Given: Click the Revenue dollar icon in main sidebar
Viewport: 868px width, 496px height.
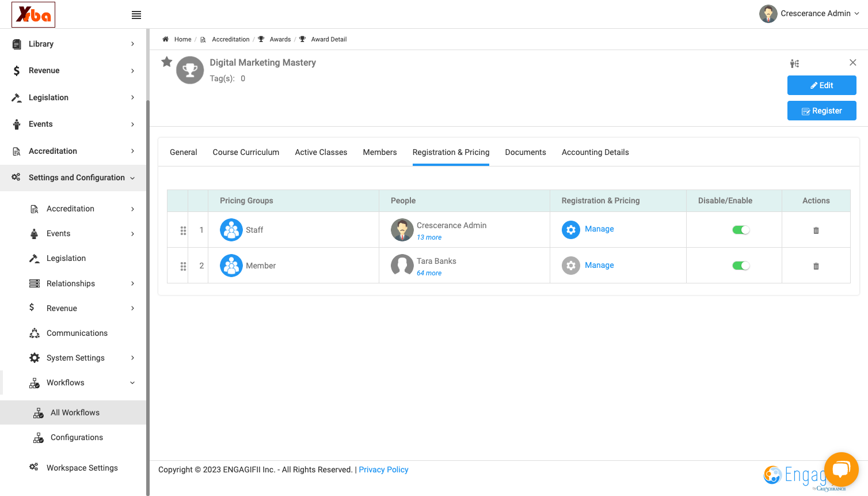Looking at the screenshot, I should click(x=17, y=70).
